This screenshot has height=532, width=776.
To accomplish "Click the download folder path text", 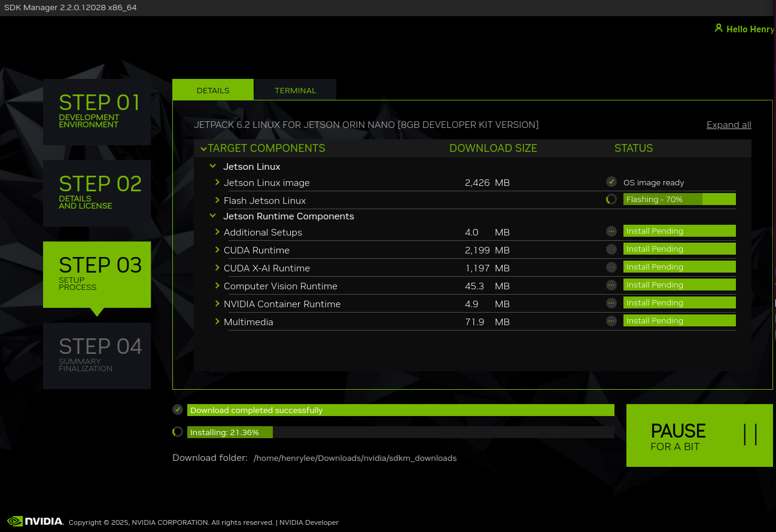I will (x=355, y=458).
